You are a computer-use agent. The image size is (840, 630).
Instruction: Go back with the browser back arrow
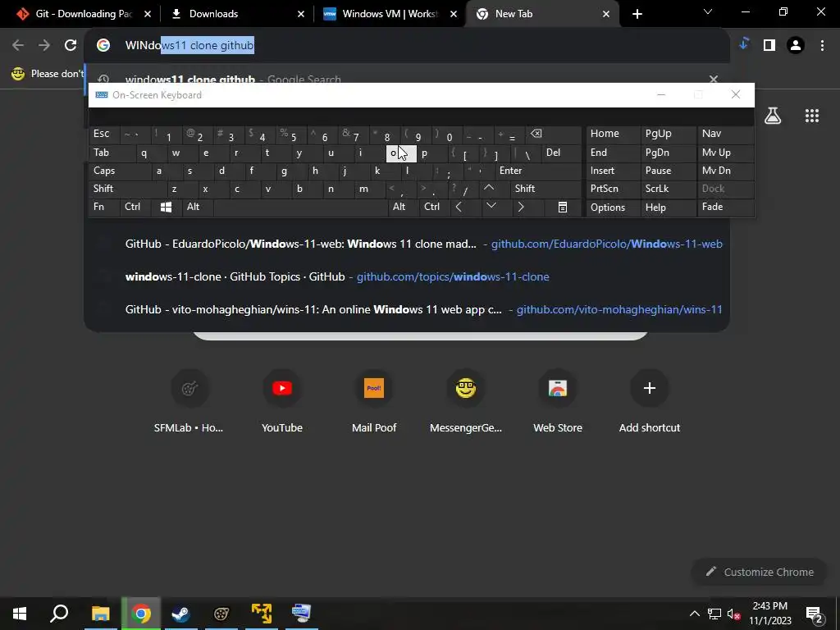coord(18,46)
